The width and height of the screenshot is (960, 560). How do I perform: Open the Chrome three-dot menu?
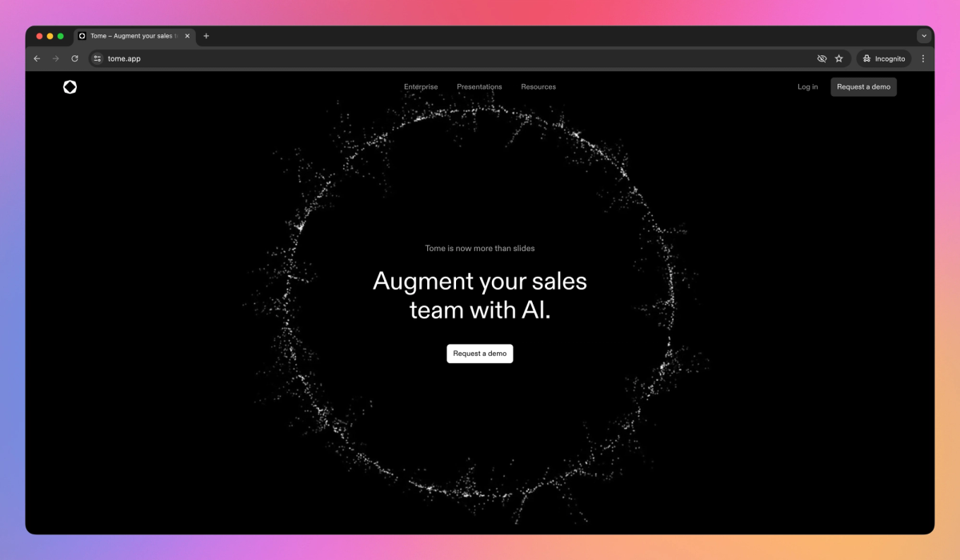pos(923,58)
